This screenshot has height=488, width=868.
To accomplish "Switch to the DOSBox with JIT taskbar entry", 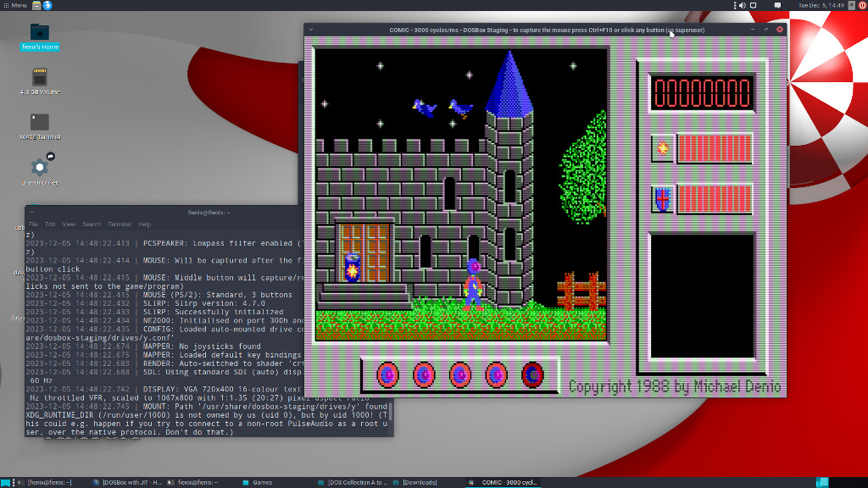I will [x=128, y=482].
